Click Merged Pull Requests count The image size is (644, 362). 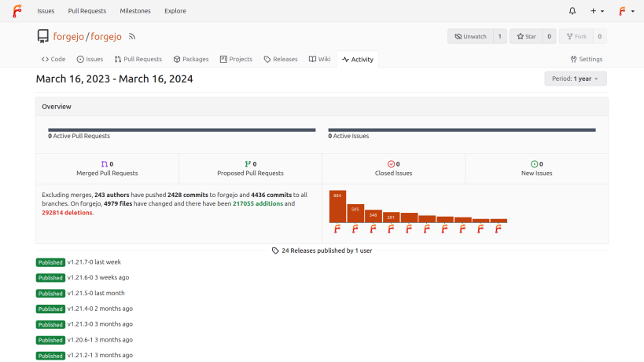pos(112,164)
